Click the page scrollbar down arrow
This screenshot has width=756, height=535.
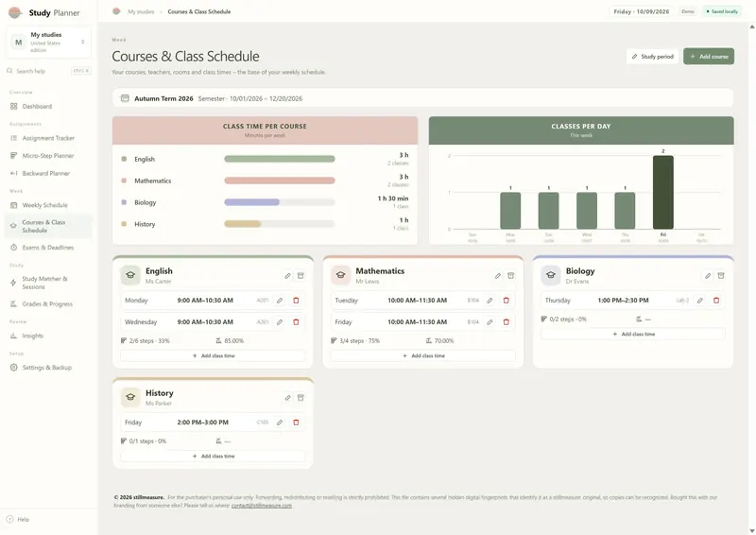(x=752, y=530)
